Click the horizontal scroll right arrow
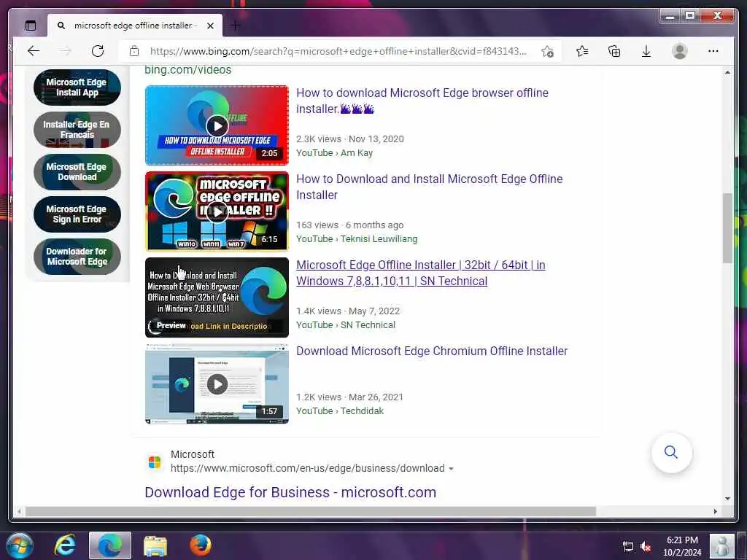747x560 pixels. point(715,511)
